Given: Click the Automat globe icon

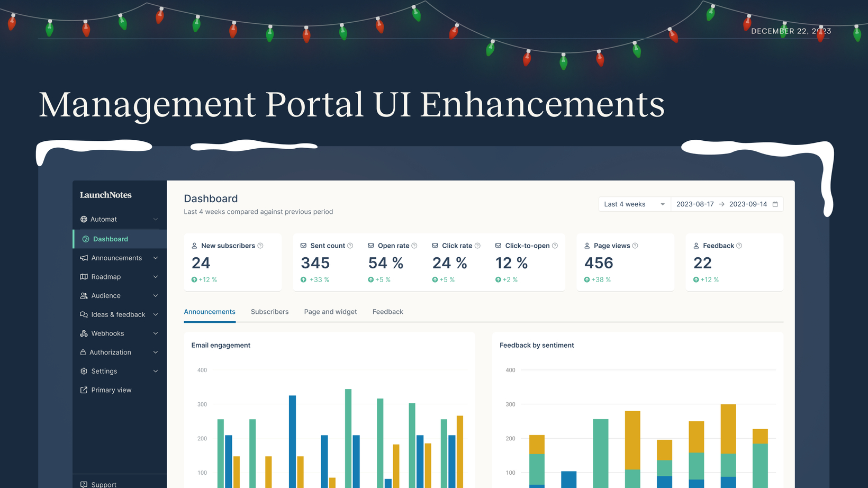Looking at the screenshot, I should click(x=84, y=219).
